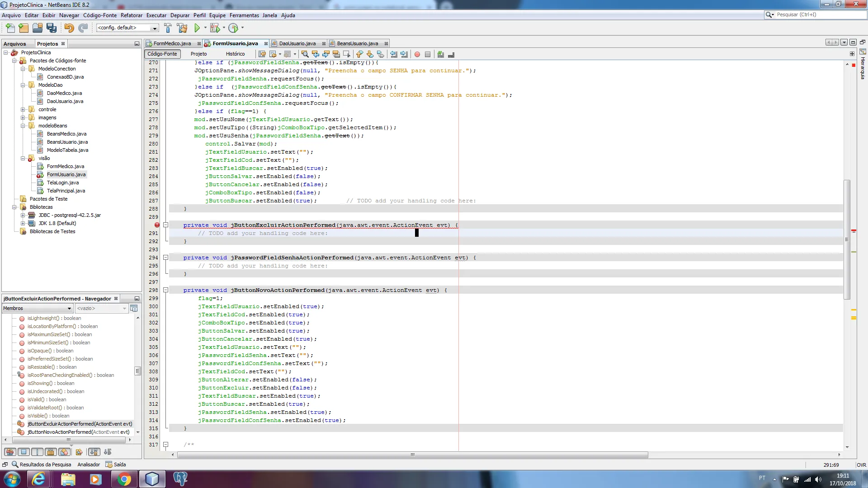This screenshot has width=868, height=488.
Task: Switch to DaoUsuario.java tab
Action: click(x=297, y=43)
